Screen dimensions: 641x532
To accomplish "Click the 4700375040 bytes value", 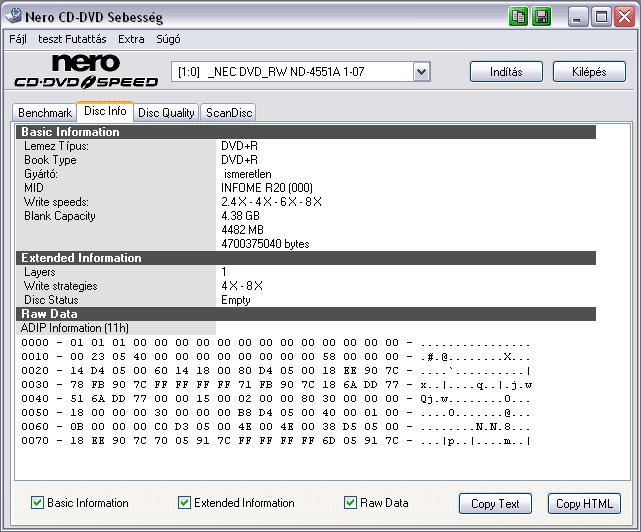I will point(265,244).
